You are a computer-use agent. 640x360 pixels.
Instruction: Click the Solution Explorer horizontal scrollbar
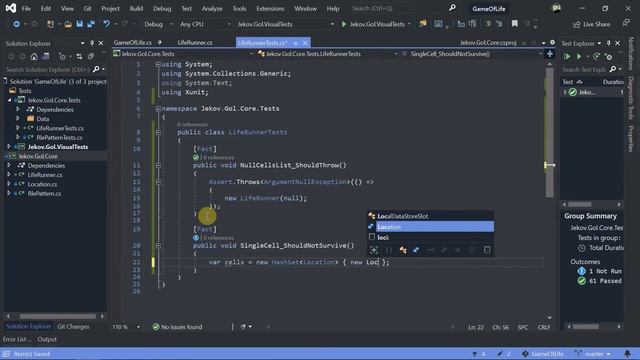pos(58,316)
